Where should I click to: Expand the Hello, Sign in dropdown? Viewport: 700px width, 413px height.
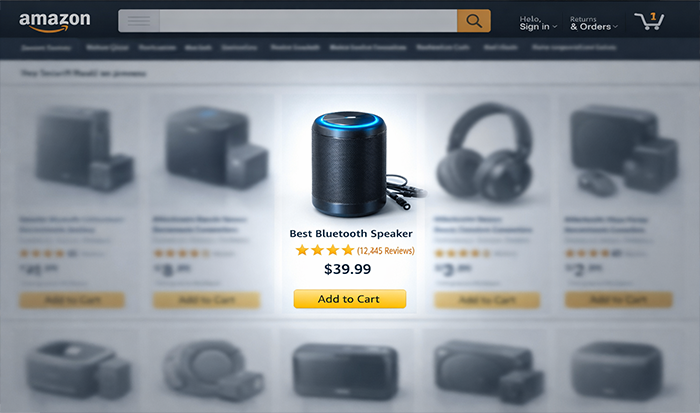[538, 23]
